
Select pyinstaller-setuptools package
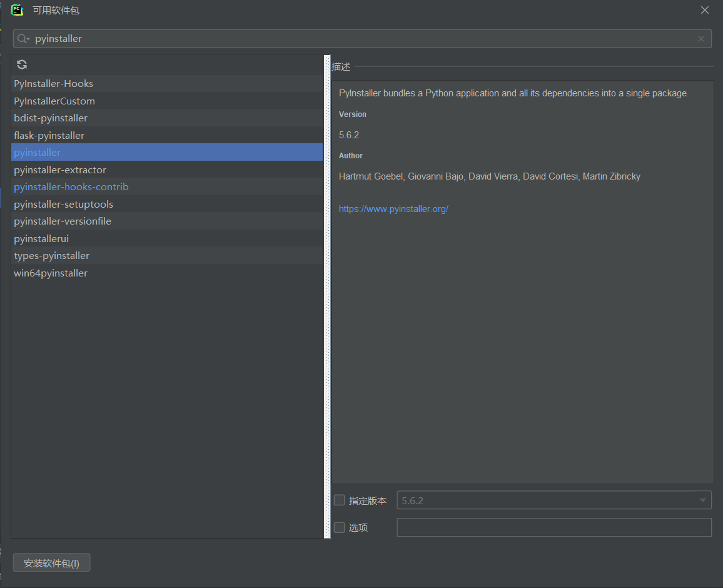pos(167,204)
